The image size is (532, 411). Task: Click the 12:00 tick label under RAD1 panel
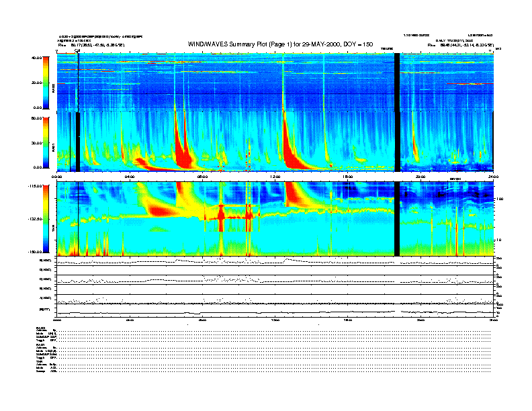point(275,177)
